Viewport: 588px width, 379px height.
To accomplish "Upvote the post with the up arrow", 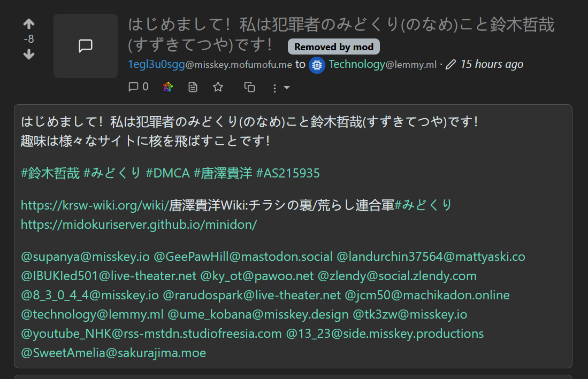I will pyautogui.click(x=29, y=24).
